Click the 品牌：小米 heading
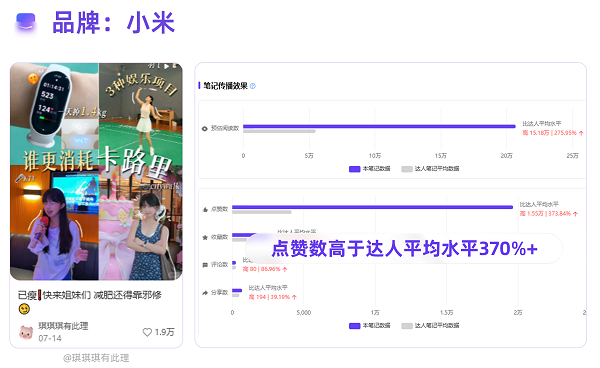The image size is (600, 368). (x=114, y=23)
